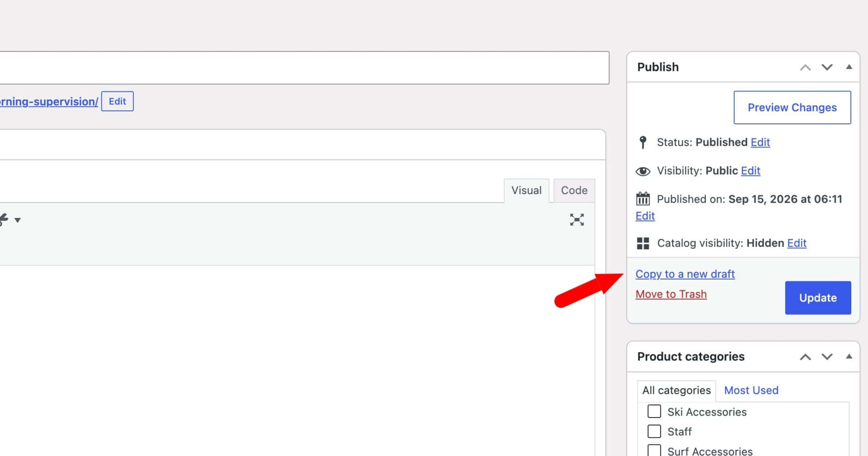
Task: Click the product title input field
Action: pos(305,67)
